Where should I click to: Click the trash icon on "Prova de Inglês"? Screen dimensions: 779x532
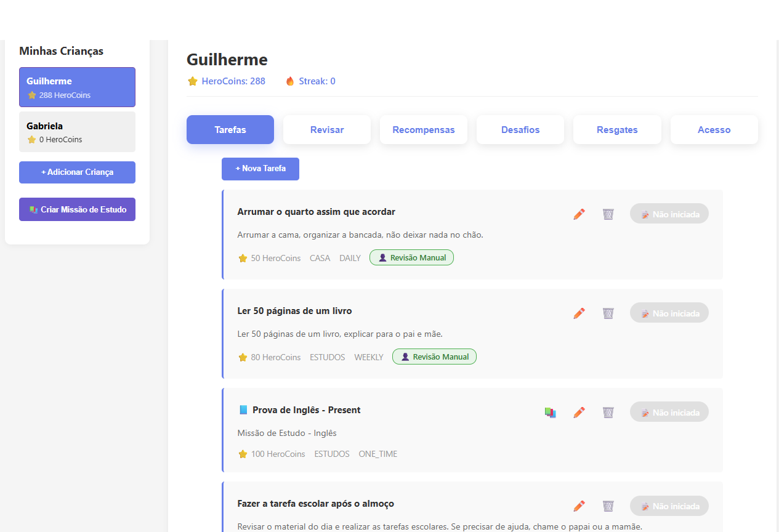click(x=608, y=412)
